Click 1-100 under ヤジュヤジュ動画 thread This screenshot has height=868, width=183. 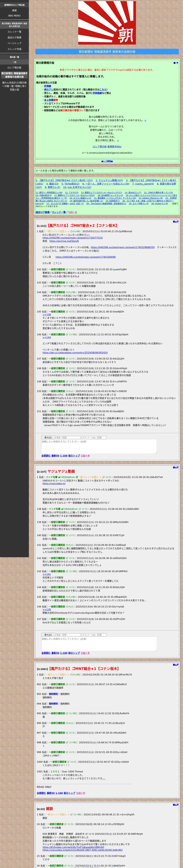pos(64,653)
